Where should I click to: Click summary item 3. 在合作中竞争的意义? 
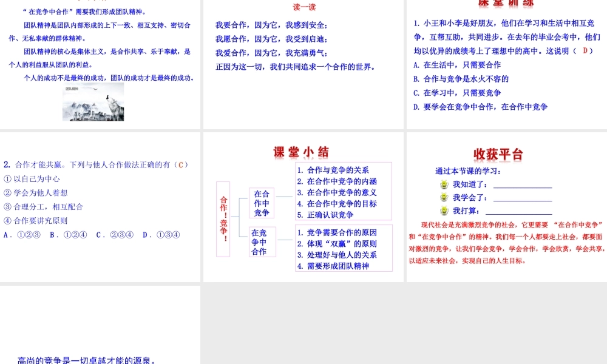coord(337,193)
